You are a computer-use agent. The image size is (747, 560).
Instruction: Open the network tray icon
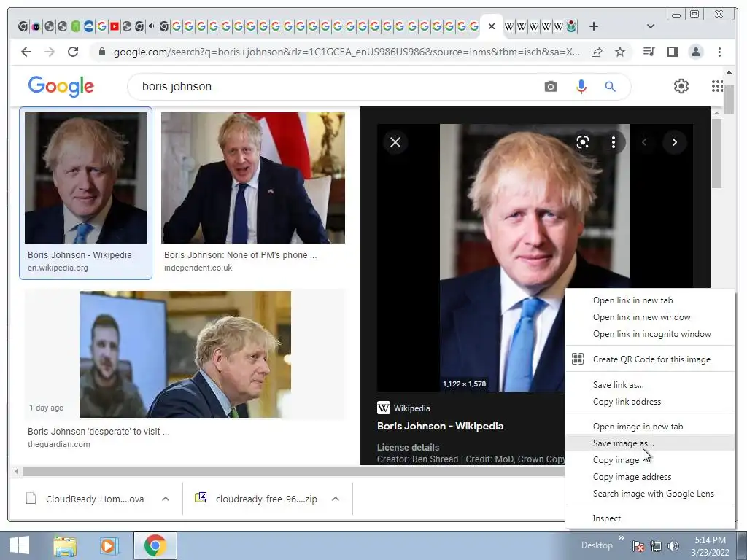tap(656, 546)
